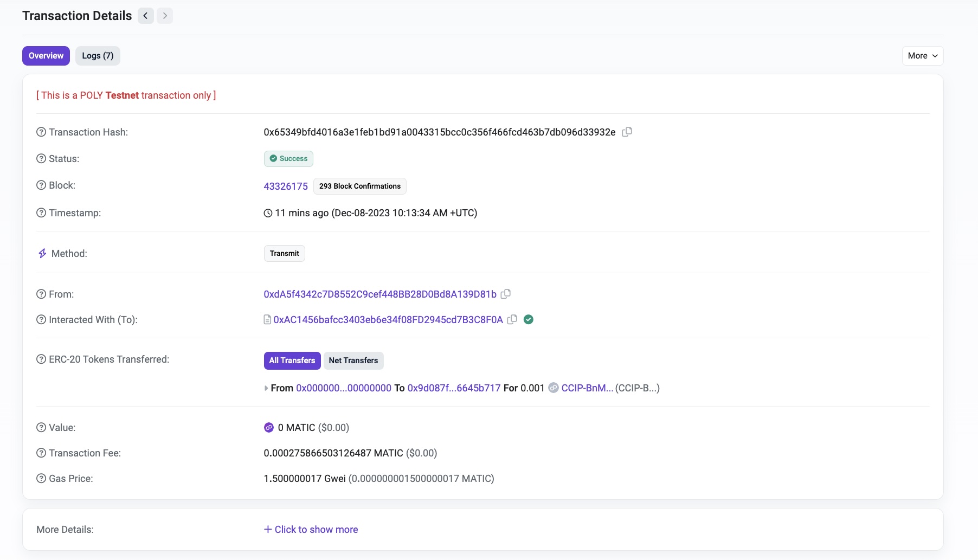Click the More Details label
This screenshot has width=978, height=560.
coord(65,529)
